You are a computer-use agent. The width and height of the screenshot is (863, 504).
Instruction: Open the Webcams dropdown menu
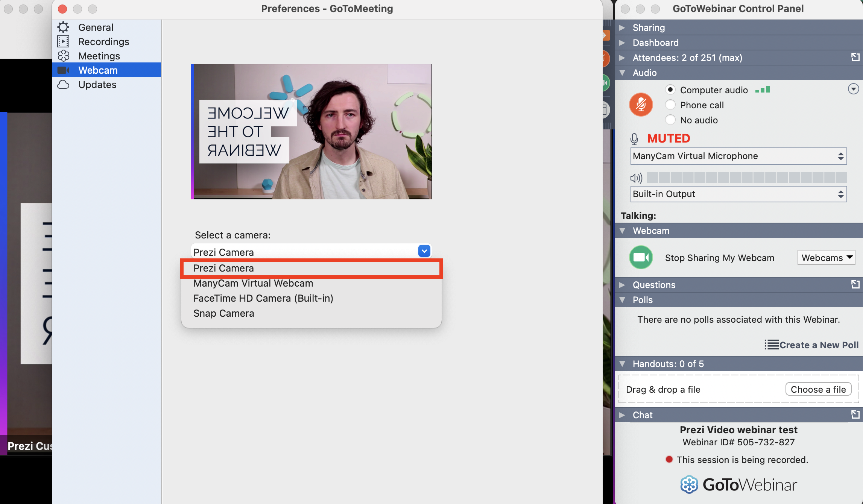(x=826, y=258)
